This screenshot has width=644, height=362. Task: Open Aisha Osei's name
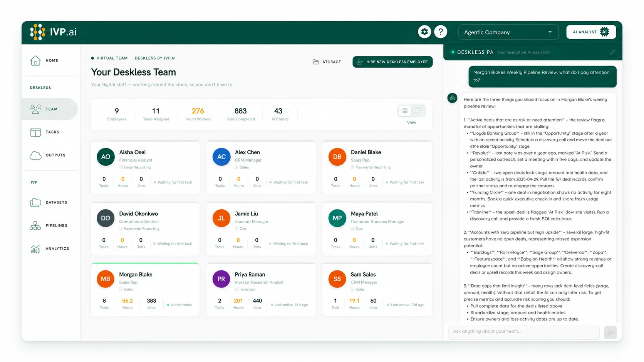tap(132, 152)
